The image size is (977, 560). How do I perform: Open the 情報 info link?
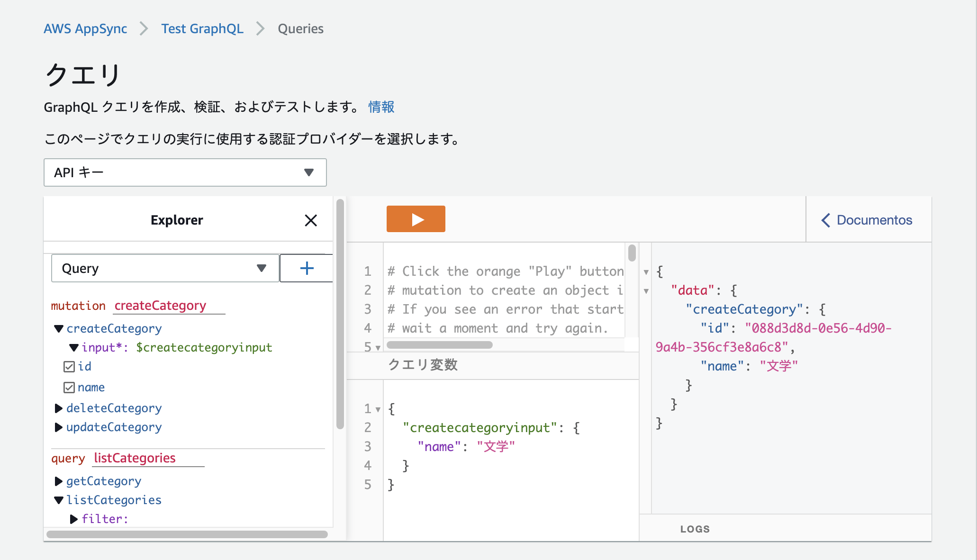coord(381,107)
